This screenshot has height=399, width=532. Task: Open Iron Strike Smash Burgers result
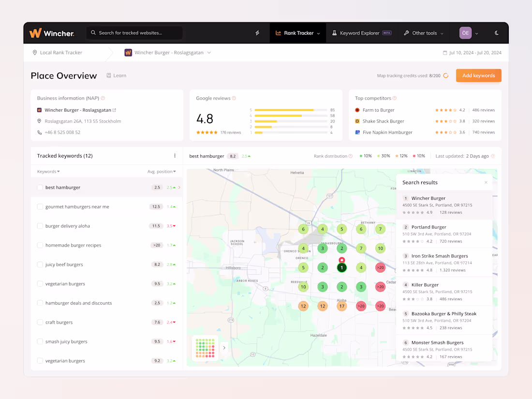(x=444, y=263)
